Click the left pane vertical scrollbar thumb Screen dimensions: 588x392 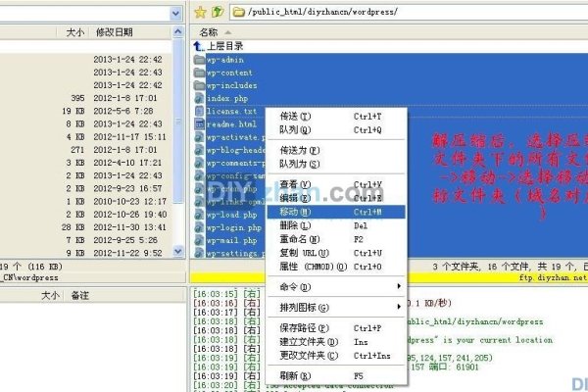(178, 121)
